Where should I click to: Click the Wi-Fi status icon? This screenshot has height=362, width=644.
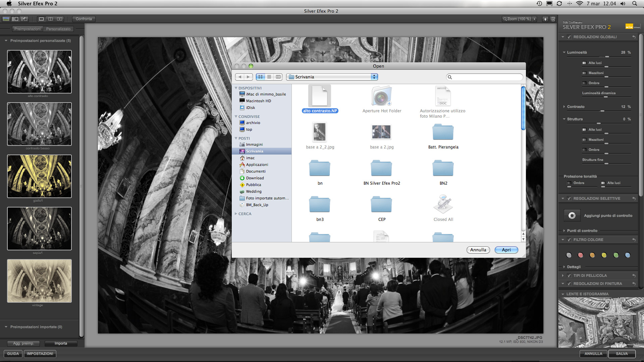pos(580,4)
